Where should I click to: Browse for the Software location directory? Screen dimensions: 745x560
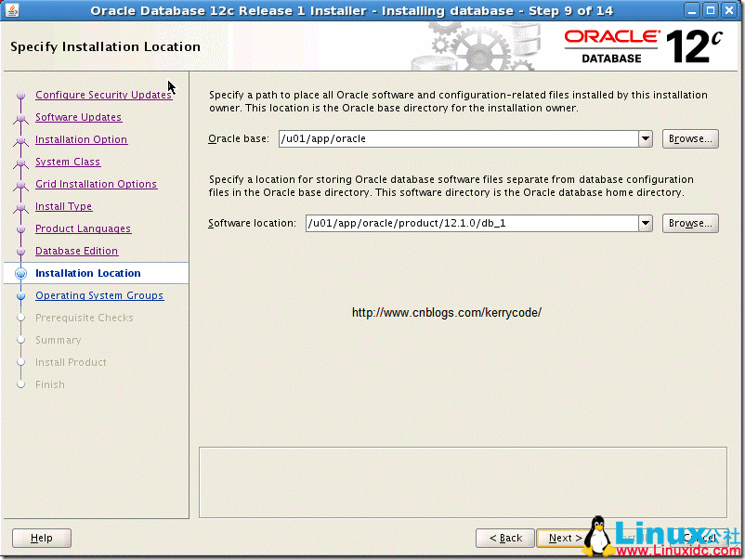(x=690, y=223)
